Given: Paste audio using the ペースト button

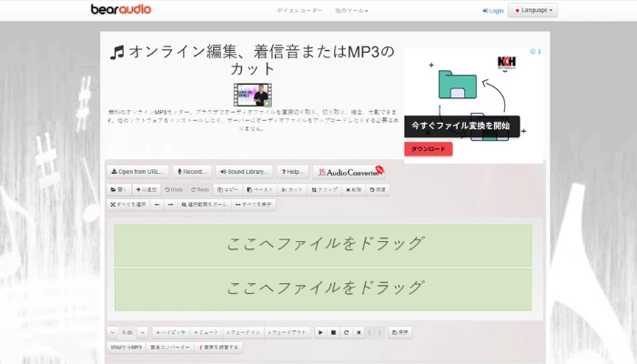Looking at the screenshot, I should point(260,189).
